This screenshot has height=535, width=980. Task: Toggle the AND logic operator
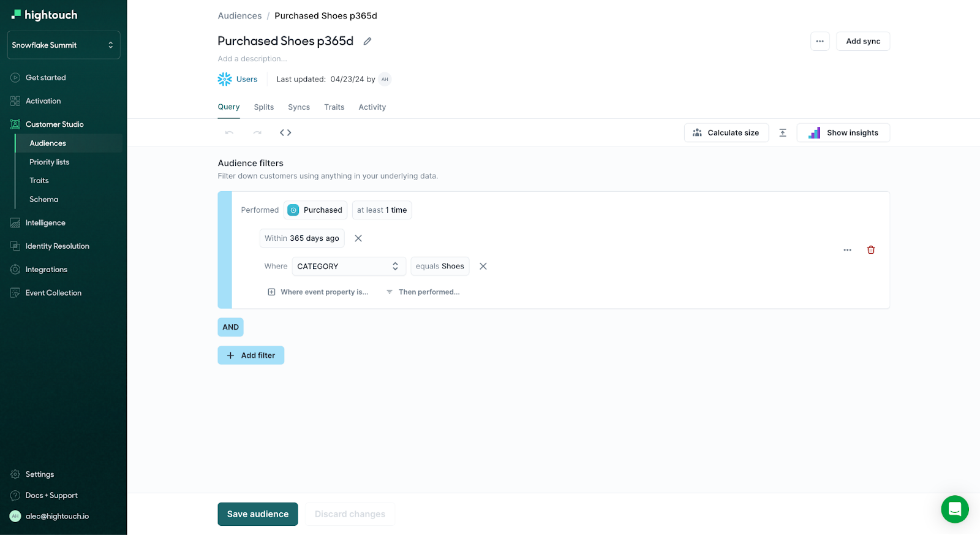[230, 327]
